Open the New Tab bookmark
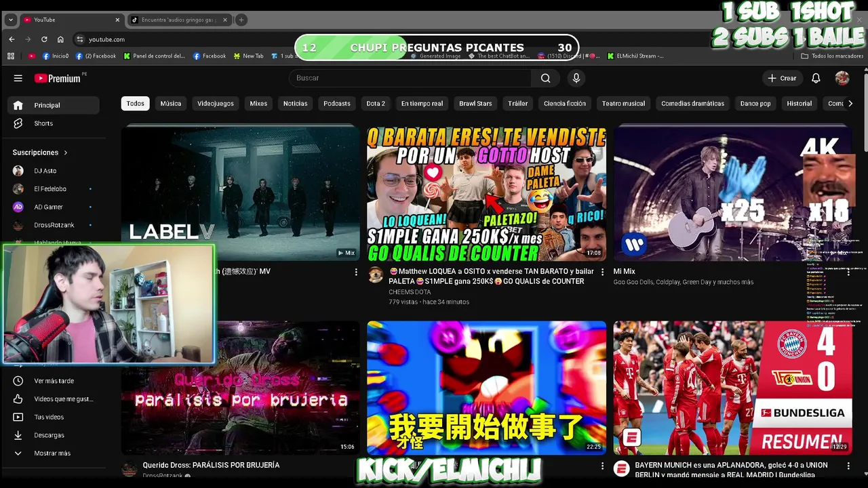The width and height of the screenshot is (868, 488). pyautogui.click(x=248, y=56)
